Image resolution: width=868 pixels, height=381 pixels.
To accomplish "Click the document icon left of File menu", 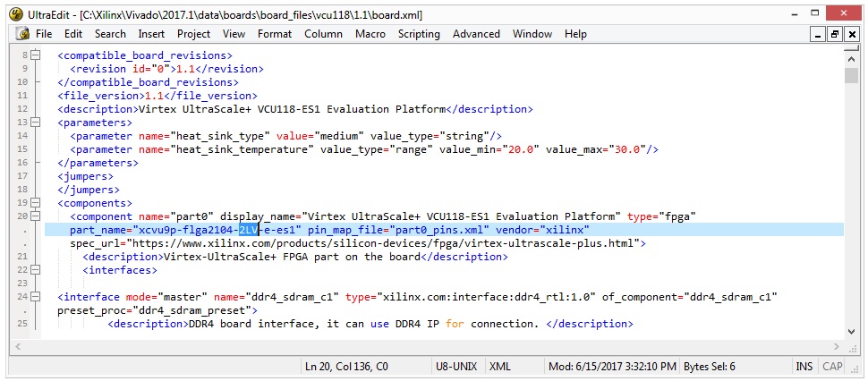I will pos(23,34).
